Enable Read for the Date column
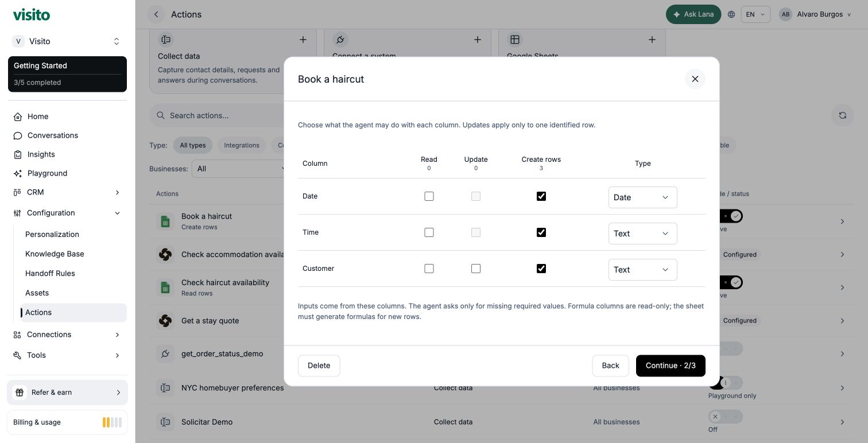Image resolution: width=868 pixels, height=443 pixels. pos(429,196)
